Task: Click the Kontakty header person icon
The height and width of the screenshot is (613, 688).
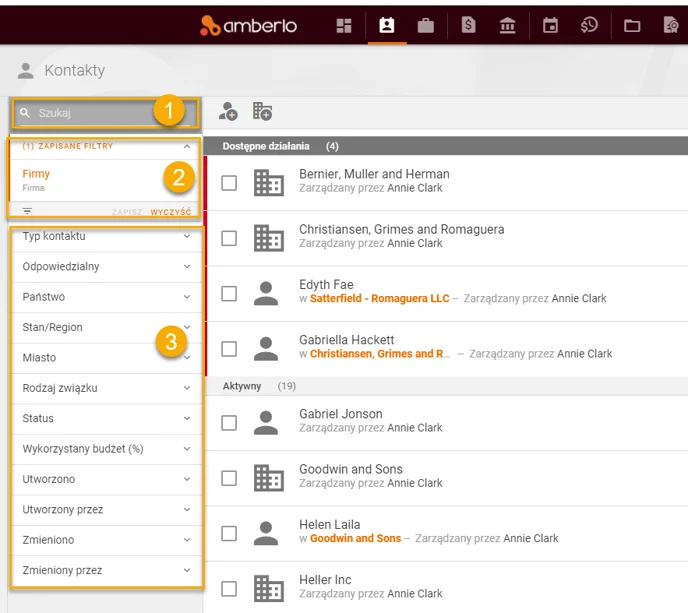Action: pyautogui.click(x=25, y=71)
